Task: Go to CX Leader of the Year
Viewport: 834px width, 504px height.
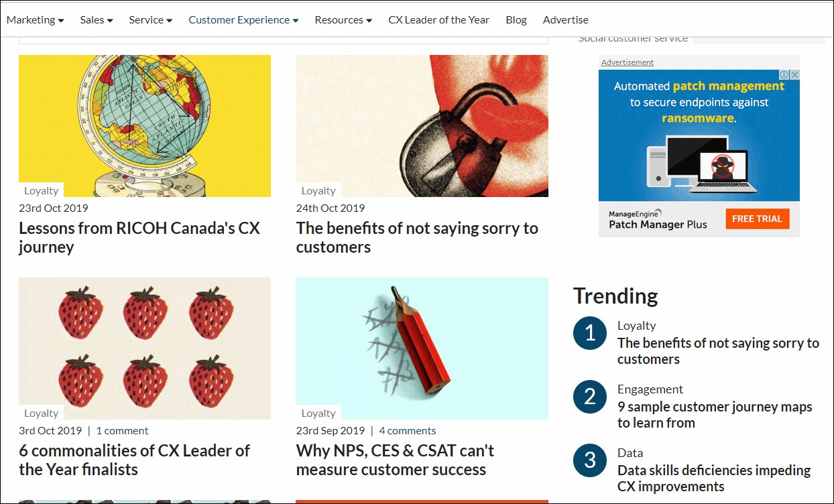Action: (x=438, y=20)
